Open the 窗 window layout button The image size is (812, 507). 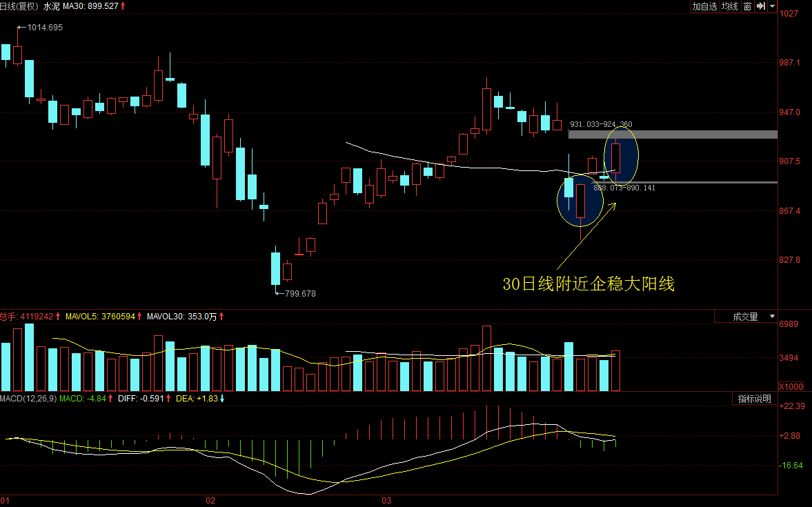coord(747,6)
